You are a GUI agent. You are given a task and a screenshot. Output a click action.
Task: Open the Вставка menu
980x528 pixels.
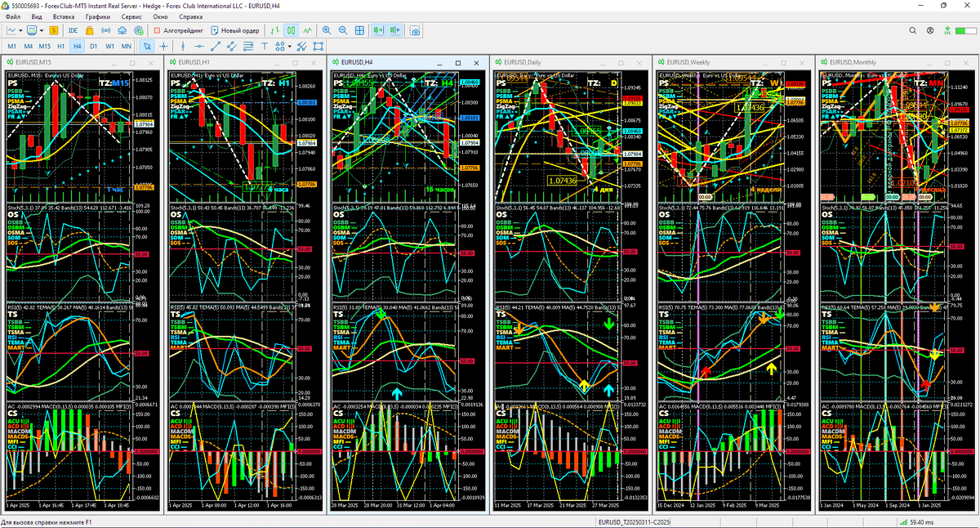click(x=63, y=16)
